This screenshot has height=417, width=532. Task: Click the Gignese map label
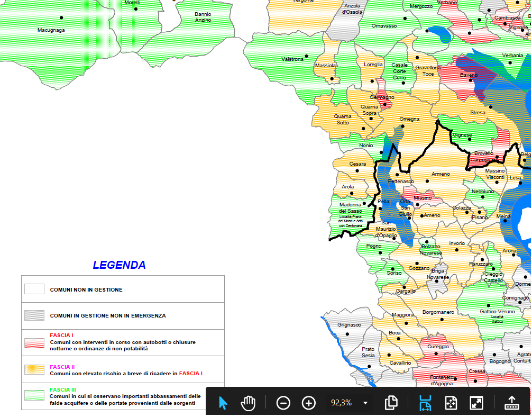462,135
